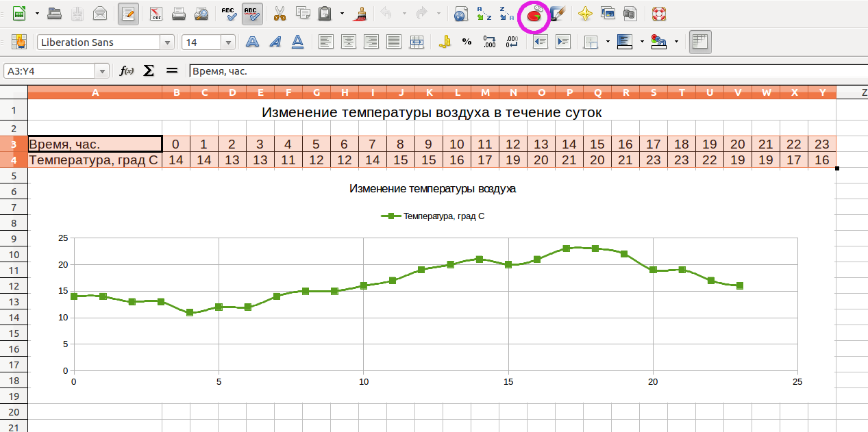Toggle sheet grid lines
The width and height of the screenshot is (868, 432).
(x=699, y=42)
